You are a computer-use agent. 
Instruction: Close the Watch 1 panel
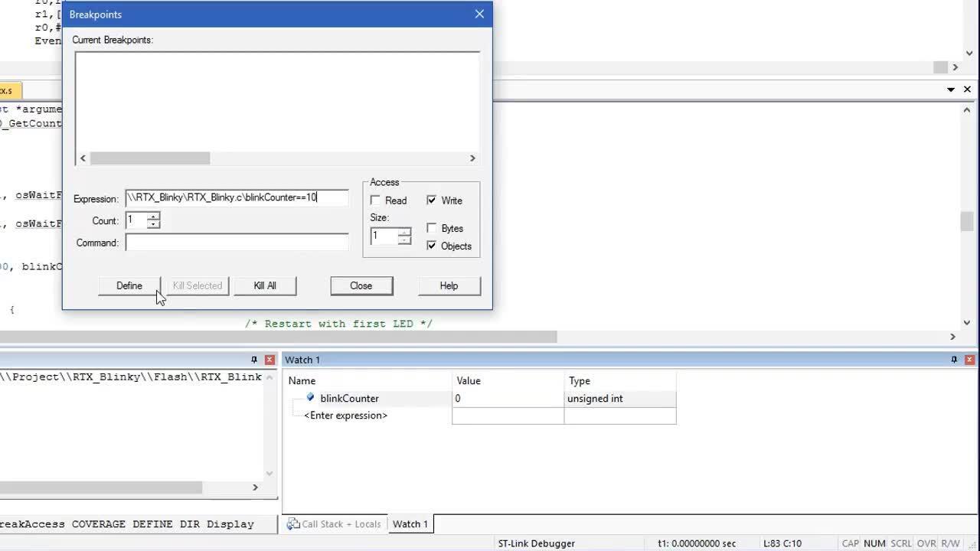coord(970,360)
